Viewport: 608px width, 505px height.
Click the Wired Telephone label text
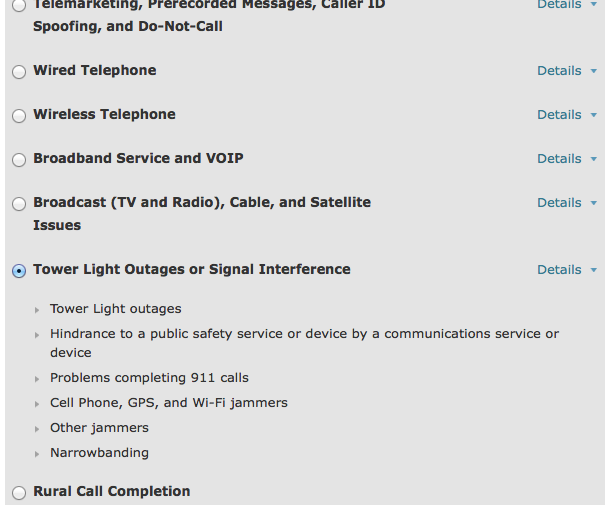point(95,71)
